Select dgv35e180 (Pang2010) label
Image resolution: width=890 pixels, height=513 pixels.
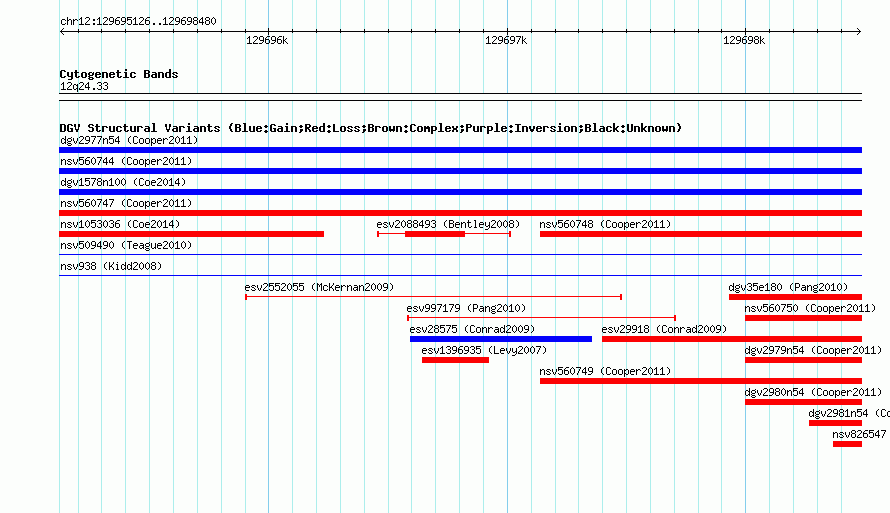click(x=788, y=287)
